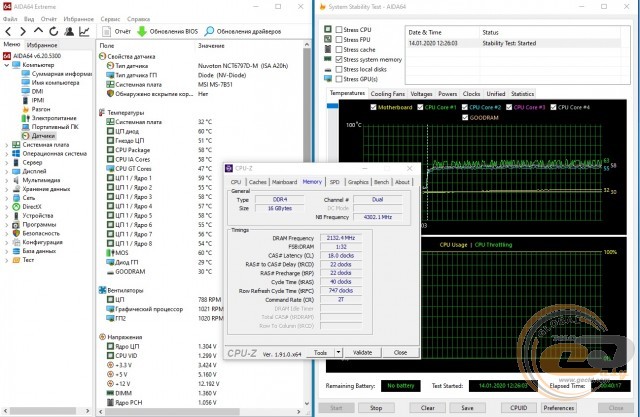Click the CPU-Z title bar icon
The image size is (640, 417).
229,168
